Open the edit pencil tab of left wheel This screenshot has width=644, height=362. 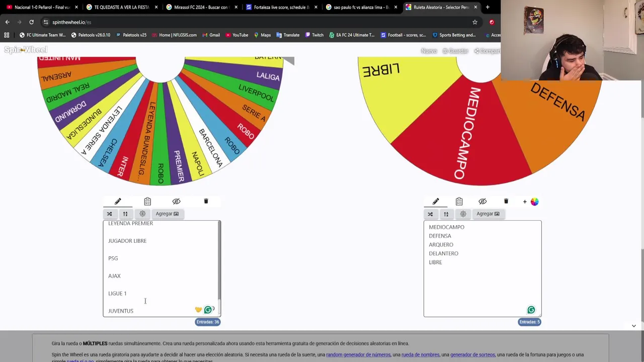[x=118, y=201]
